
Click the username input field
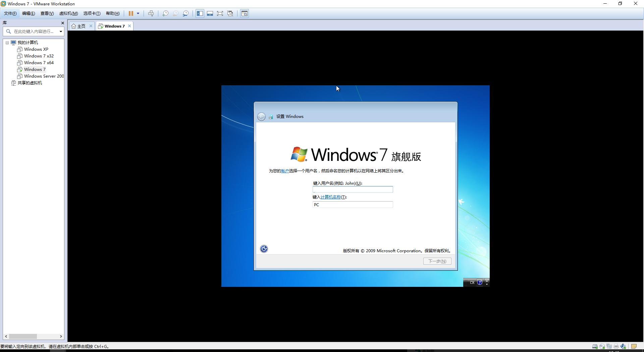(x=353, y=189)
